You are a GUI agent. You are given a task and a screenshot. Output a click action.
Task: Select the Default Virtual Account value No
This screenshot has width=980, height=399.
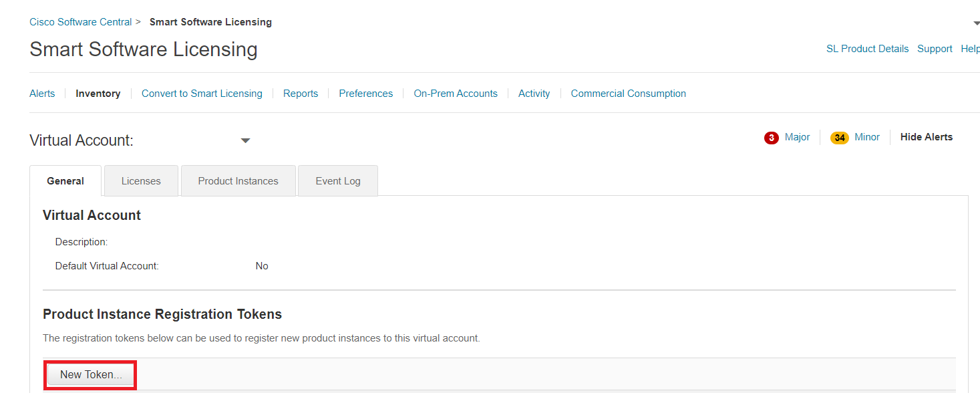tap(262, 266)
